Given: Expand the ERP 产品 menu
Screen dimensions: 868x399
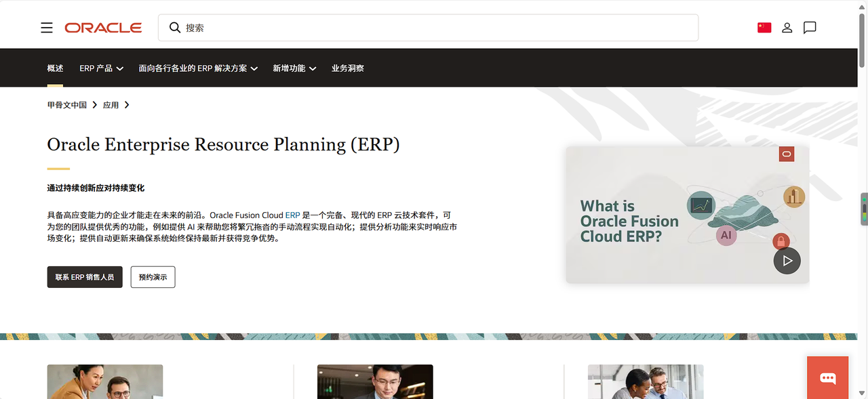Looking at the screenshot, I should click(101, 68).
